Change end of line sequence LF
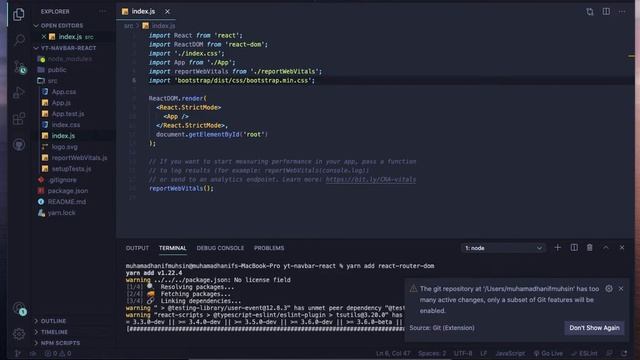Screen dimensions: 640x360 coord(484,353)
